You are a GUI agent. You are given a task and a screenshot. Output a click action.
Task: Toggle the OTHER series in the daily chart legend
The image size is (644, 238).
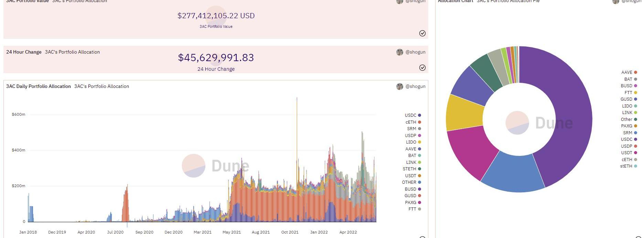click(x=411, y=182)
